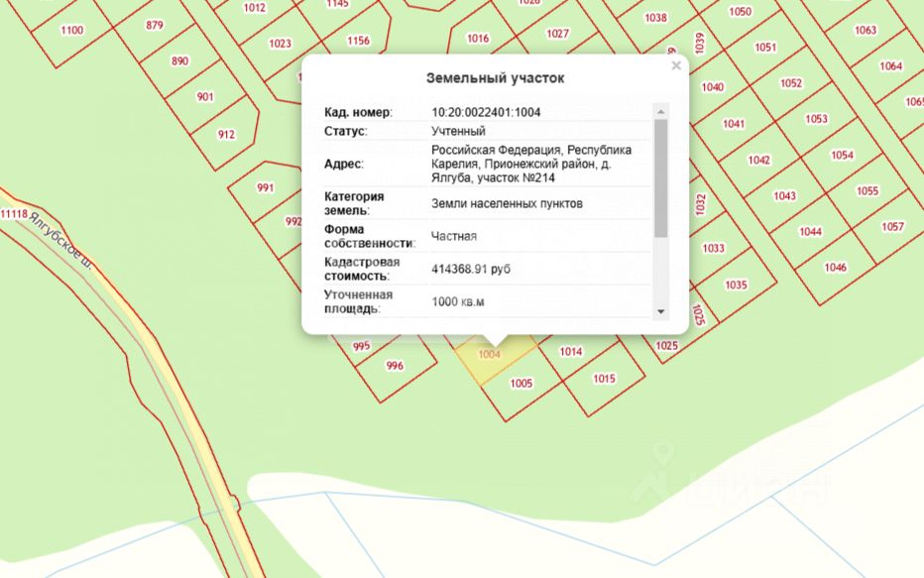Screen dimensions: 924x578
Task: Click the Ялгубское ш. road label
Action: [x=60, y=241]
